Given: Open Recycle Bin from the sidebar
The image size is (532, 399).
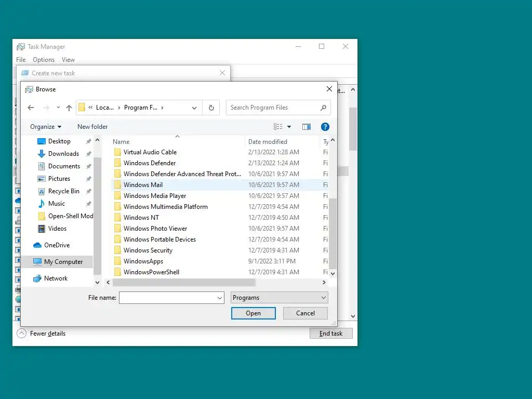Looking at the screenshot, I should tap(64, 191).
